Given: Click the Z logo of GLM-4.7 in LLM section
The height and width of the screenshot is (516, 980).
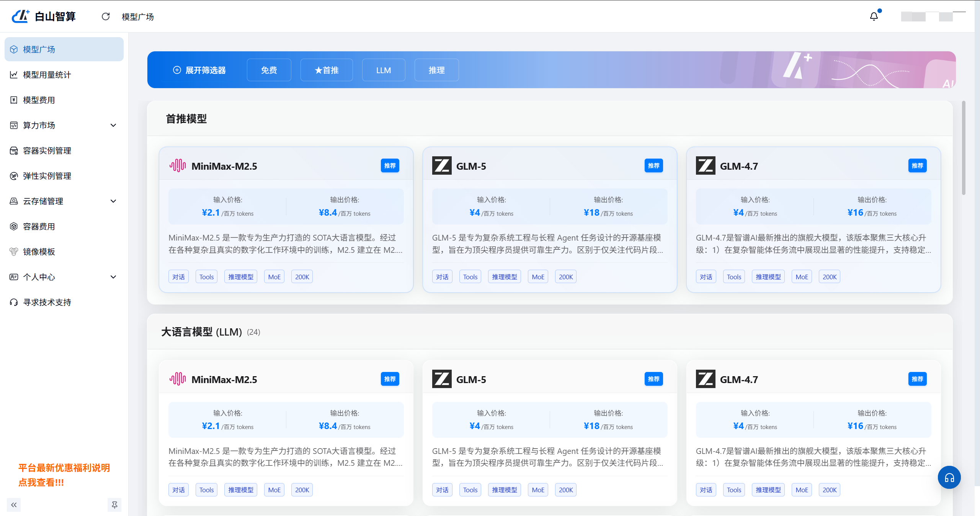Looking at the screenshot, I should coord(706,379).
